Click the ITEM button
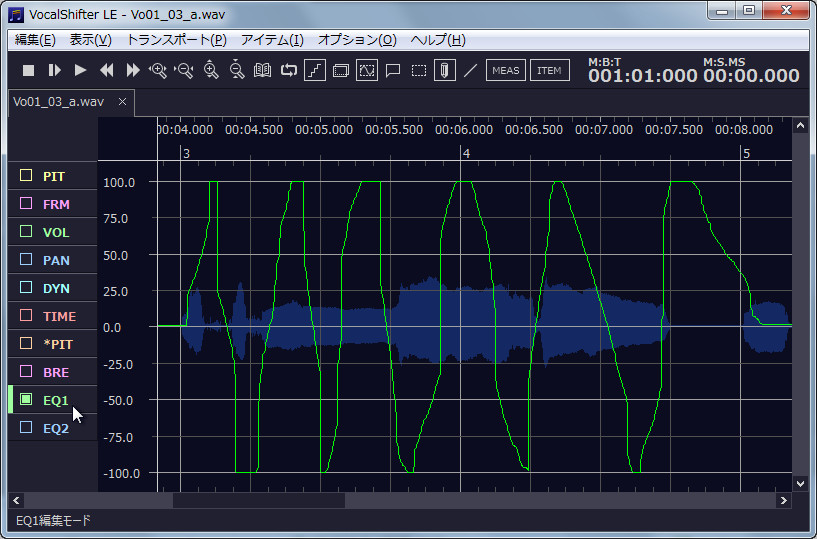The height and width of the screenshot is (539, 817). point(550,70)
